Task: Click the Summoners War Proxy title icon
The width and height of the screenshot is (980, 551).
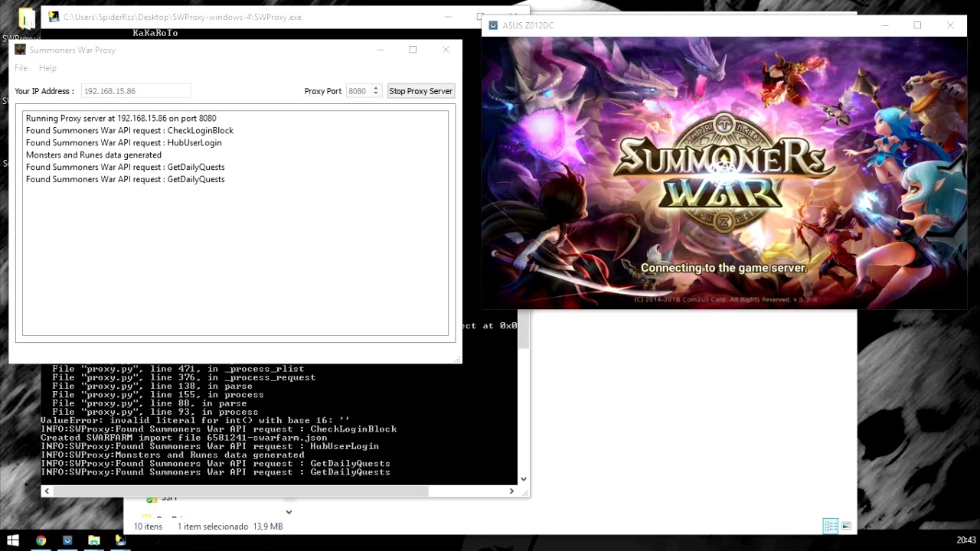Action: click(20, 50)
